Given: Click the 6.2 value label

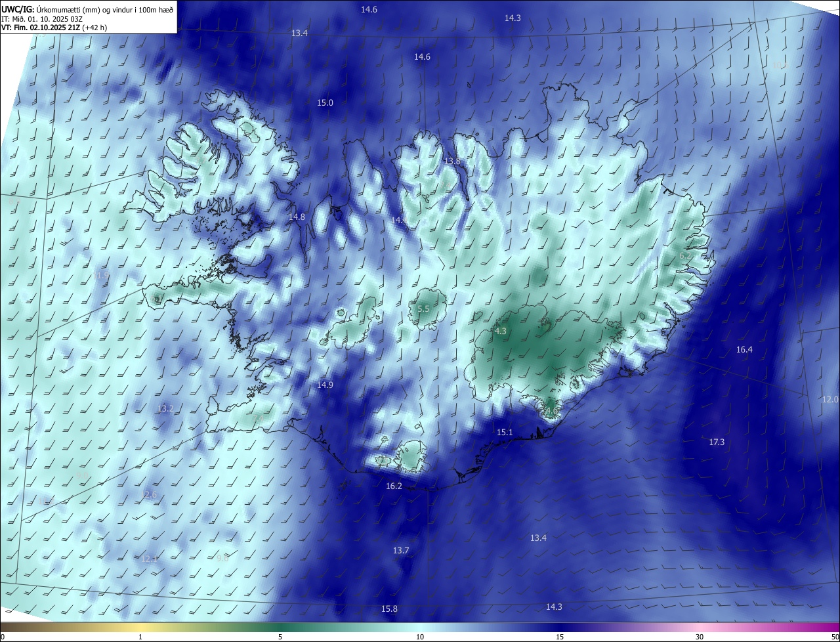Looking at the screenshot, I should (685, 255).
